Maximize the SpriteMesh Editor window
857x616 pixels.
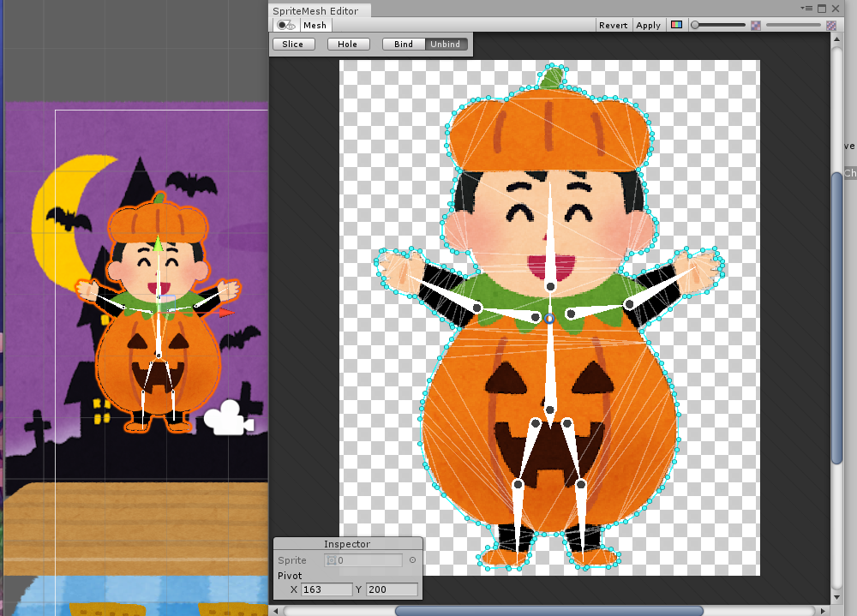click(822, 9)
